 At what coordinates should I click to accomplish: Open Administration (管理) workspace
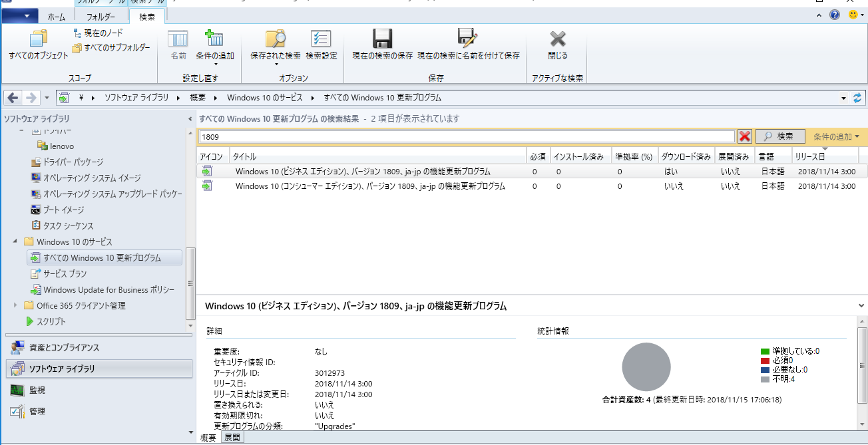99,411
